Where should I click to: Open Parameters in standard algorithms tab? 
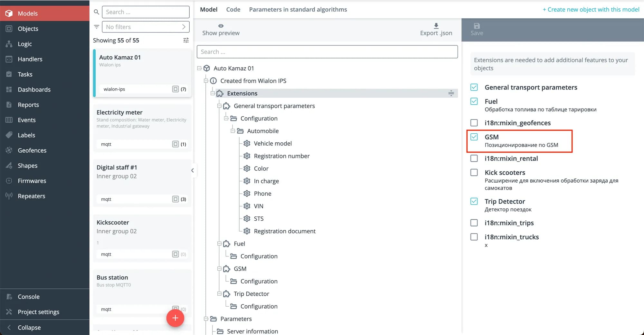[x=298, y=10]
